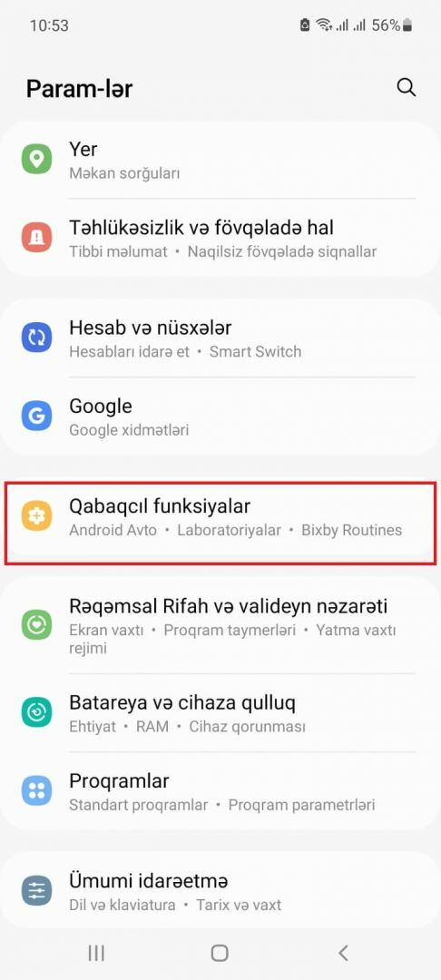Tap the recent apps navigation button

coord(96,953)
